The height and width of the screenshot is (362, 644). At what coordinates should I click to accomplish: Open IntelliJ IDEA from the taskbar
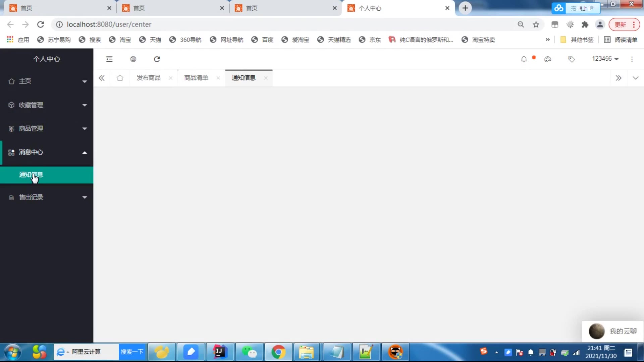pyautogui.click(x=220, y=352)
